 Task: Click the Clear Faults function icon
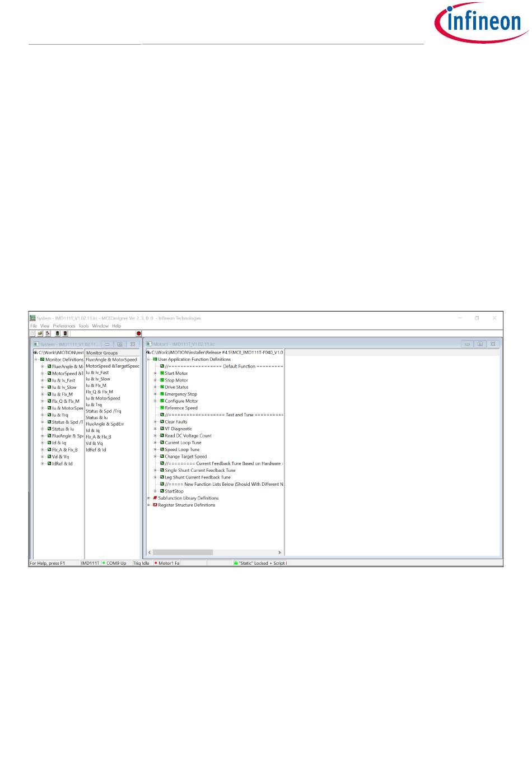(x=162, y=422)
